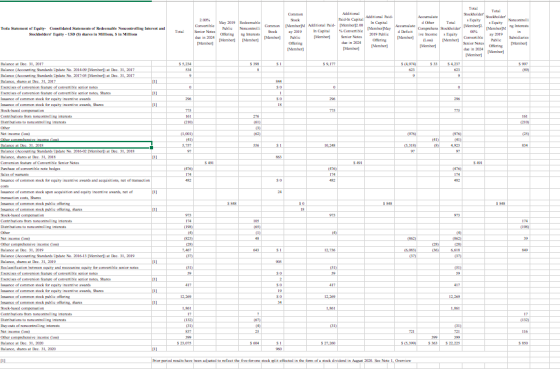This screenshot has height=369, width=560.
Task: Grab the green fill handle of the selected cell
Action: click(152, 148)
